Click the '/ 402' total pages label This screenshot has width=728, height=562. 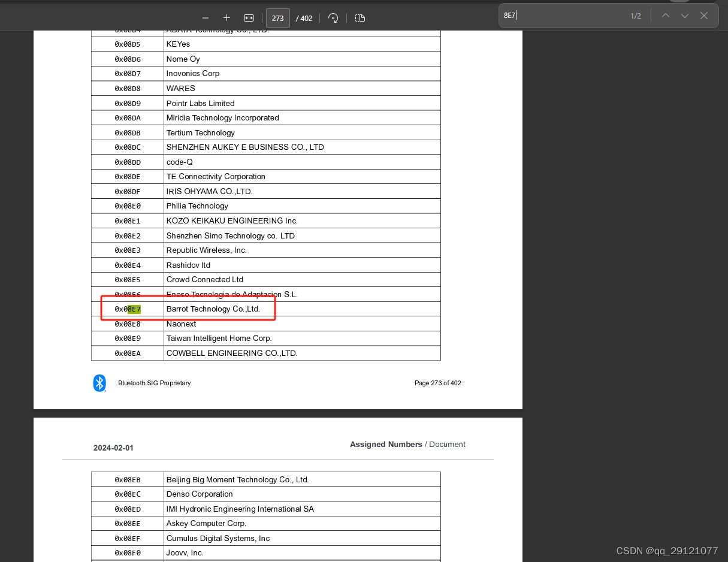304,19
